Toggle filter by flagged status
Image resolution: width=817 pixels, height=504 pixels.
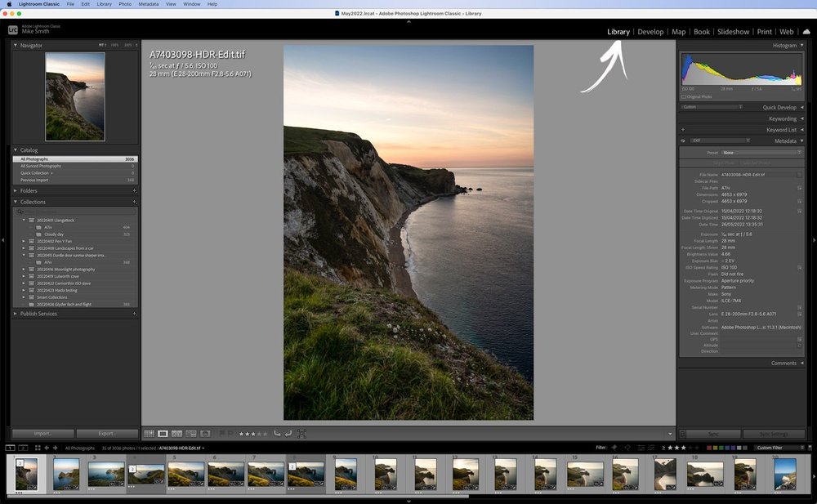point(614,448)
